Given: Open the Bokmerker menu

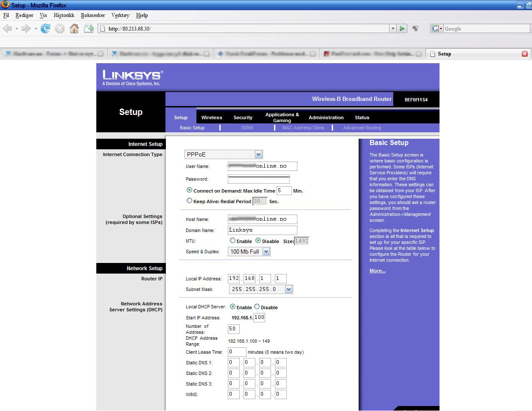Looking at the screenshot, I should tap(93, 15).
